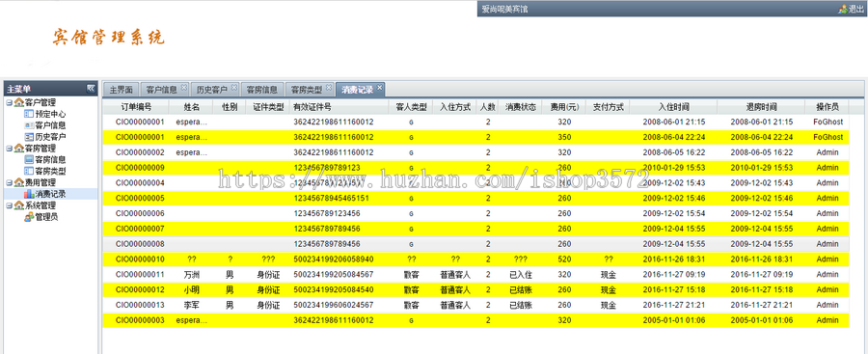Sort by the 退房时间 column header
This screenshot has width=868, height=354.
[762, 106]
